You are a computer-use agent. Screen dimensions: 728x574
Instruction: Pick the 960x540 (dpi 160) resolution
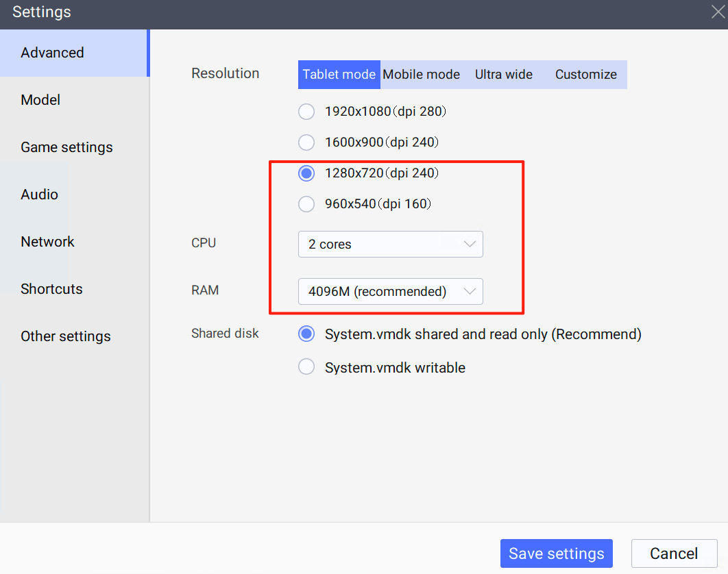pyautogui.click(x=306, y=204)
